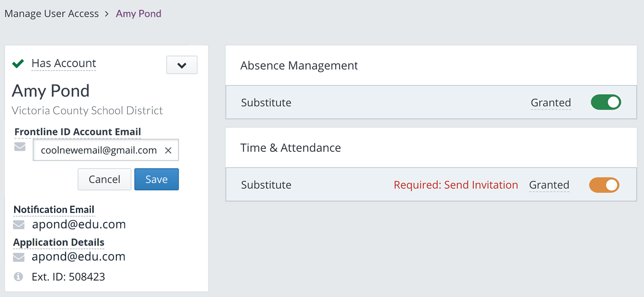Click the Granted label for Time & Attendance
The image size is (644, 297).
(549, 185)
